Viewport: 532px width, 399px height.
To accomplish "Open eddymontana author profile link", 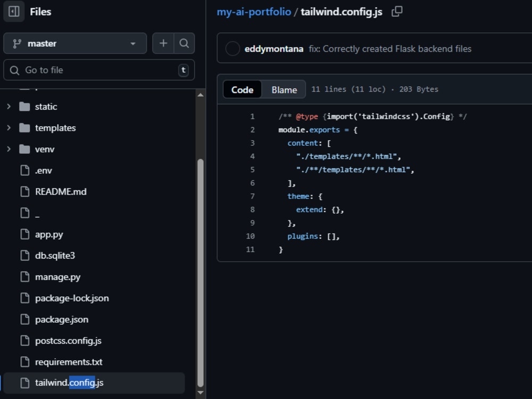I will (x=274, y=49).
